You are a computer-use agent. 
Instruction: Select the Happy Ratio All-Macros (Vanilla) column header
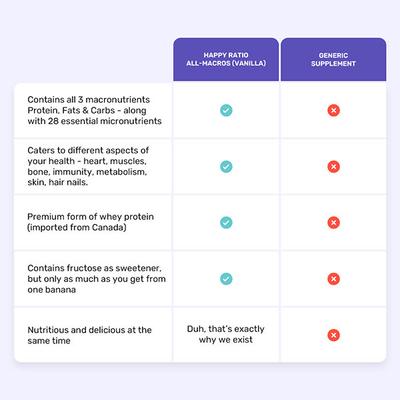click(226, 59)
